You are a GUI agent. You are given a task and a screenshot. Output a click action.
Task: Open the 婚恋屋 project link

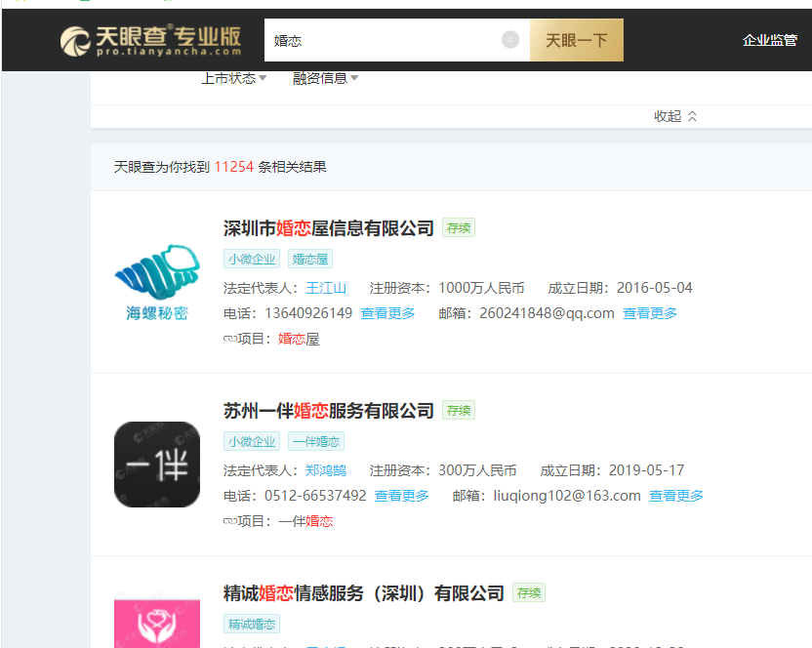coord(299,339)
